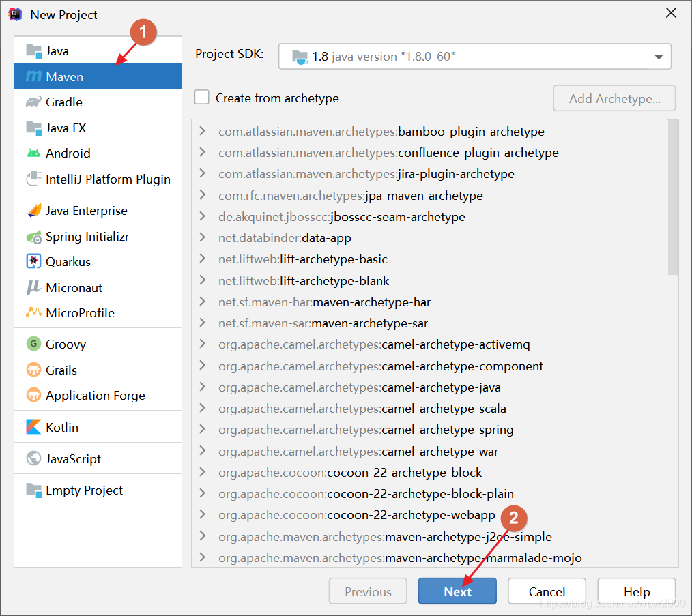Expand lift-archetype-blank node
The width and height of the screenshot is (692, 616).
pyautogui.click(x=202, y=280)
